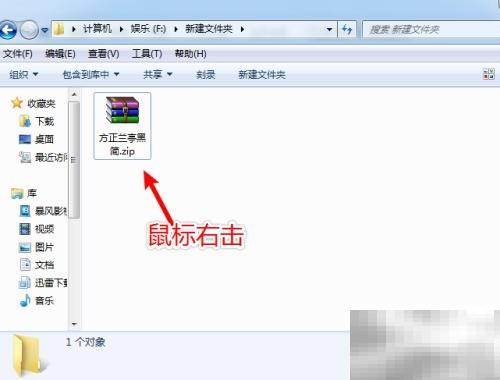
Task: Open the 暴风影视 library item
Action: click(43, 211)
